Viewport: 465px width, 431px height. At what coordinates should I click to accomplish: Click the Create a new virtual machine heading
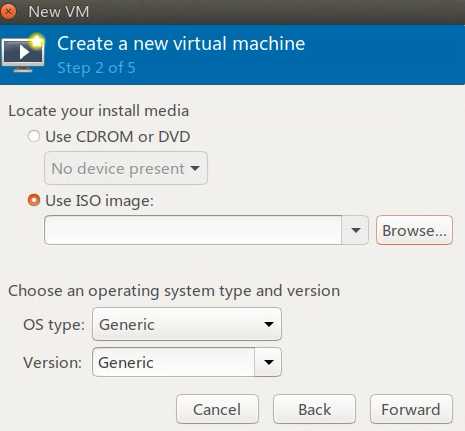pos(181,44)
